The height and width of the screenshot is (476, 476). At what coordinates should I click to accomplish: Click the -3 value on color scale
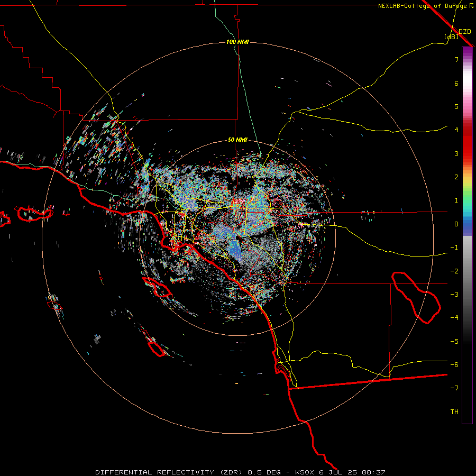(x=454, y=295)
